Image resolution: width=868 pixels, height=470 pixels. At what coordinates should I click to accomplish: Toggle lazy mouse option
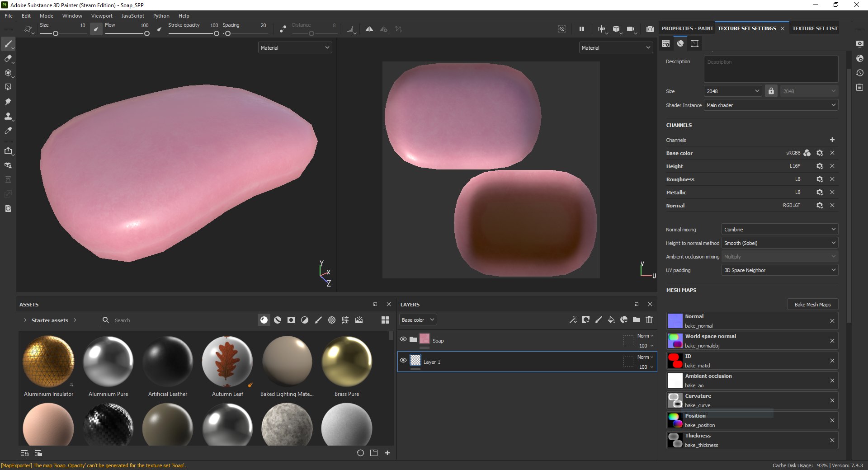(283, 29)
